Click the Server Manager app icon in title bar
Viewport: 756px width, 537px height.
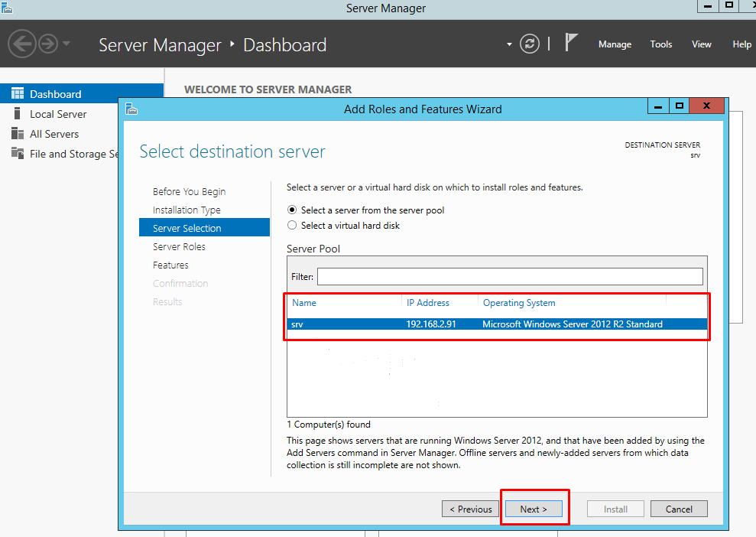pos(7,7)
